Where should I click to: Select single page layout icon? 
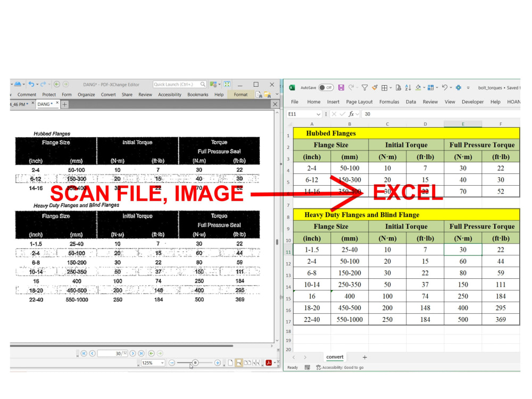[x=230, y=363]
